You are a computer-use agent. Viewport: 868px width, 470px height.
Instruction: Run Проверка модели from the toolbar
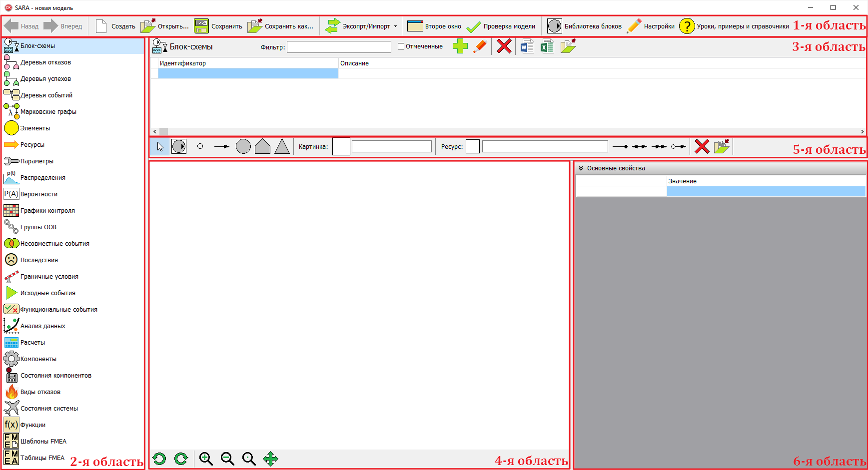point(501,26)
